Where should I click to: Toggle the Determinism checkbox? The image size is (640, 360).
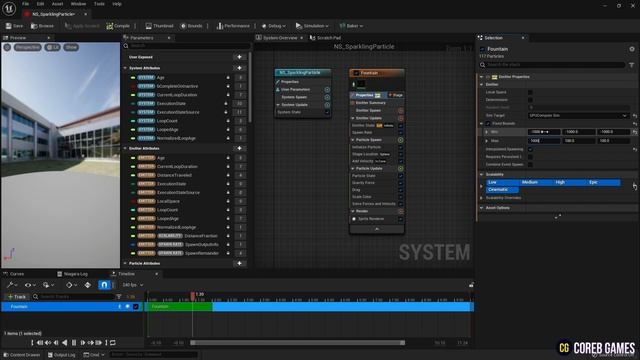click(530, 100)
